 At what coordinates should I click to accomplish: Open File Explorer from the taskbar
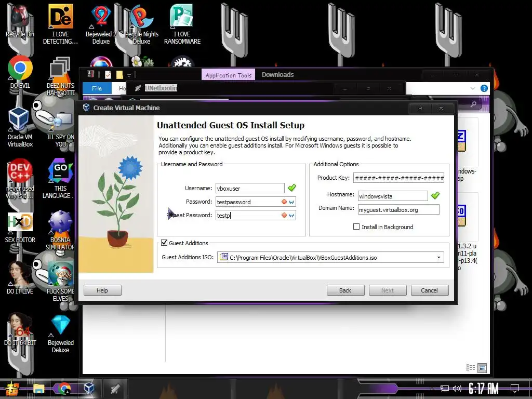click(x=38, y=389)
